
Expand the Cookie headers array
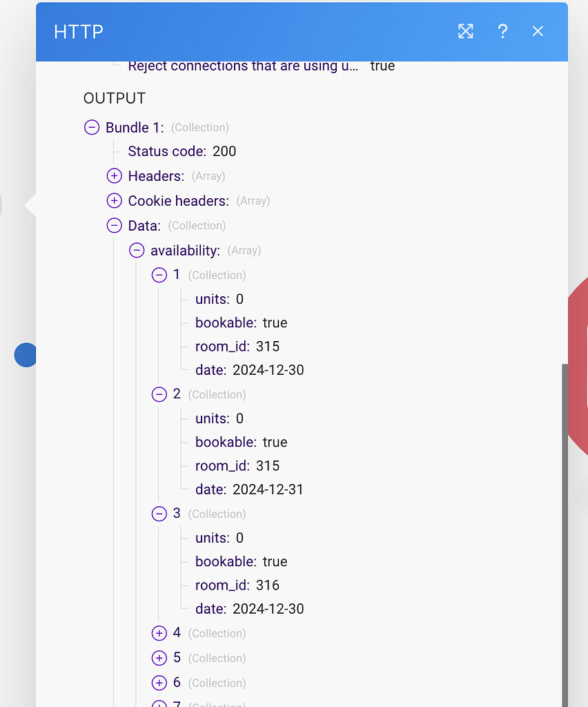click(x=114, y=201)
